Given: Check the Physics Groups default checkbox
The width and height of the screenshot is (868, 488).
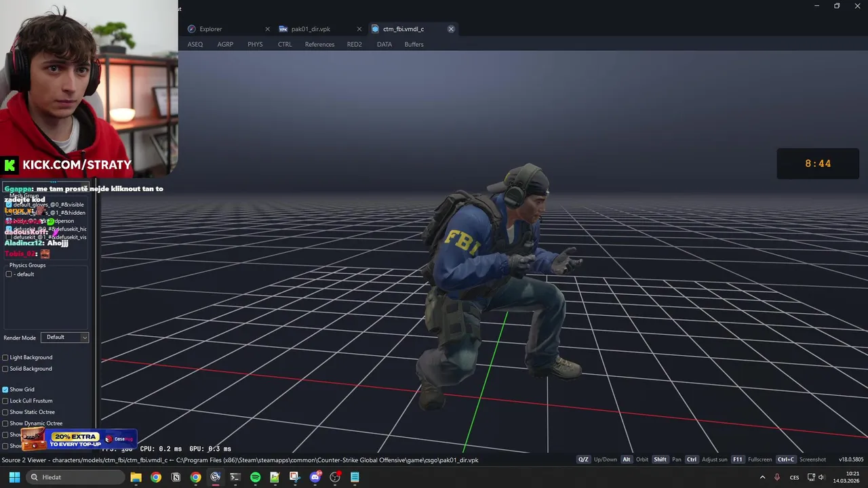Looking at the screenshot, I should [x=9, y=274].
